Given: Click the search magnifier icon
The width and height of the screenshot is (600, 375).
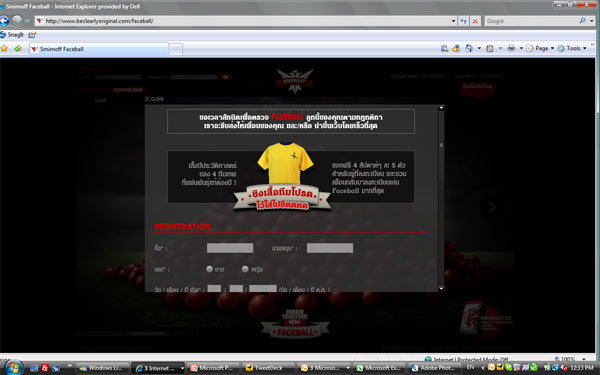Looking at the screenshot, I should (x=582, y=21).
